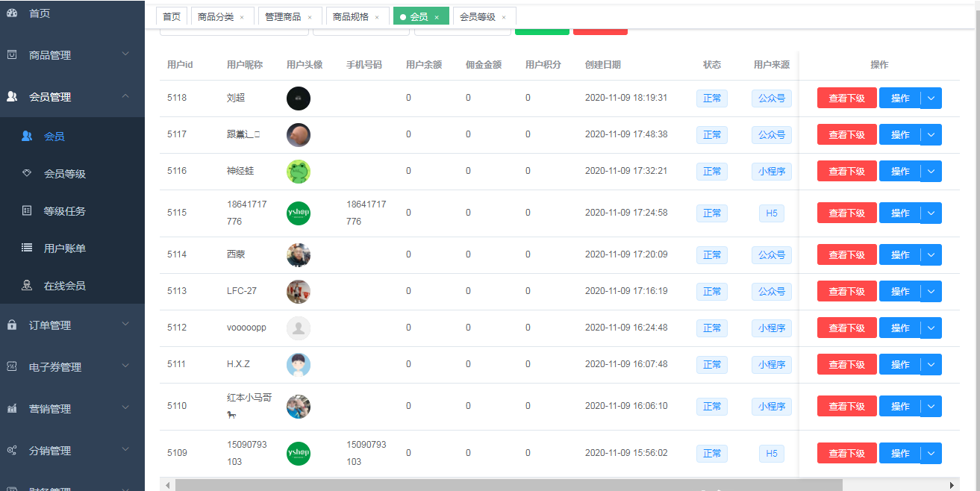Click H5 source tag for 5115
Image resolution: width=980 pixels, height=491 pixels.
pos(772,213)
